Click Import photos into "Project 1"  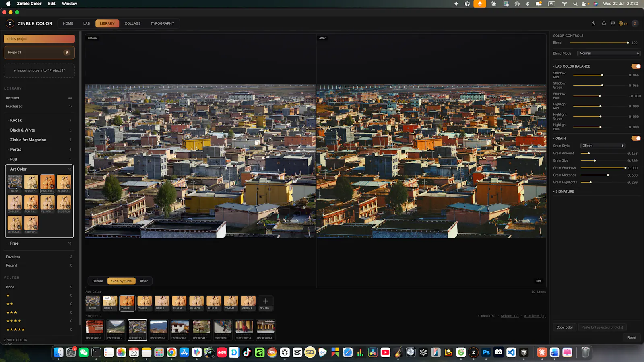(x=39, y=70)
